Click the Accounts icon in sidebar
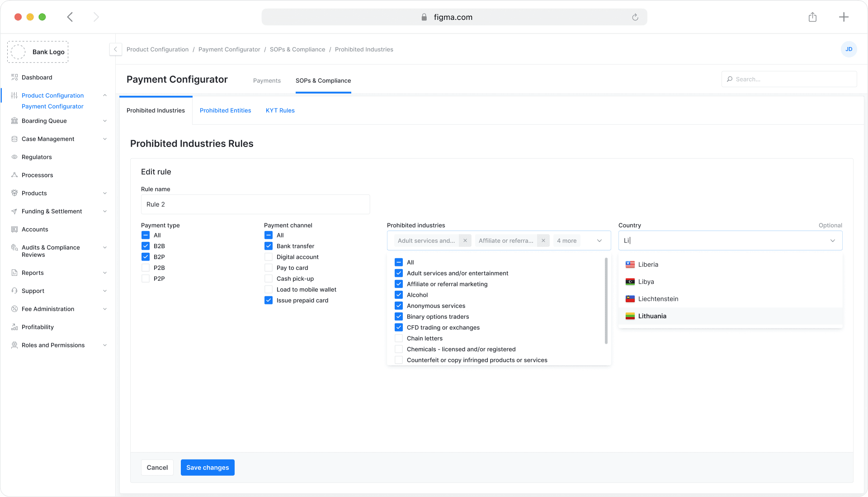868x497 pixels. [x=14, y=229]
